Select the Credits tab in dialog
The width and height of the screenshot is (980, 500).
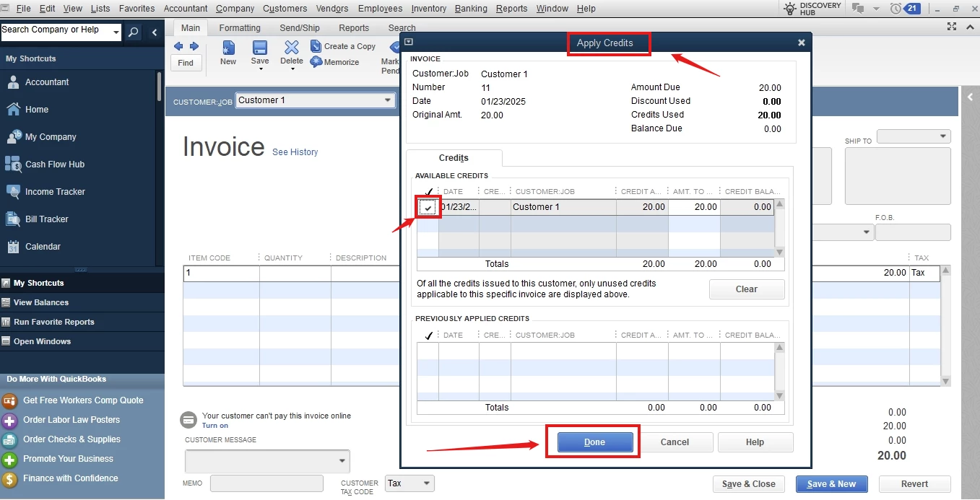[454, 158]
